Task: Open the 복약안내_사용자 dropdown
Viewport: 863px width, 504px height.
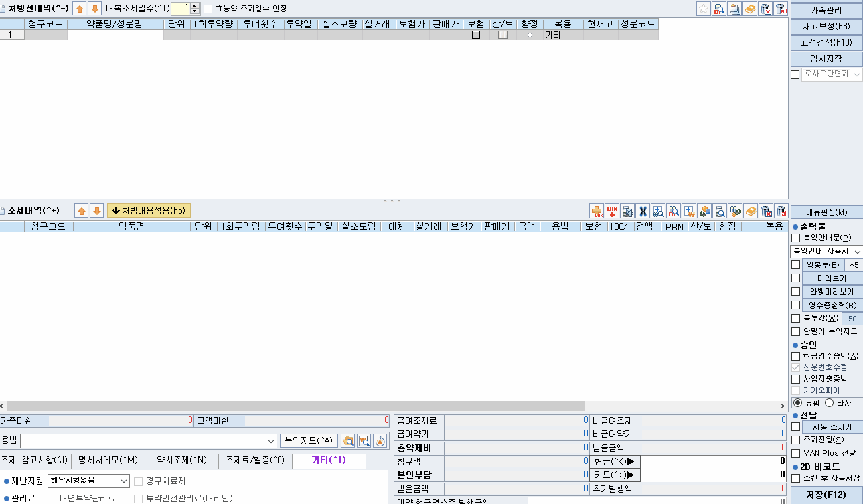Action: (x=858, y=251)
